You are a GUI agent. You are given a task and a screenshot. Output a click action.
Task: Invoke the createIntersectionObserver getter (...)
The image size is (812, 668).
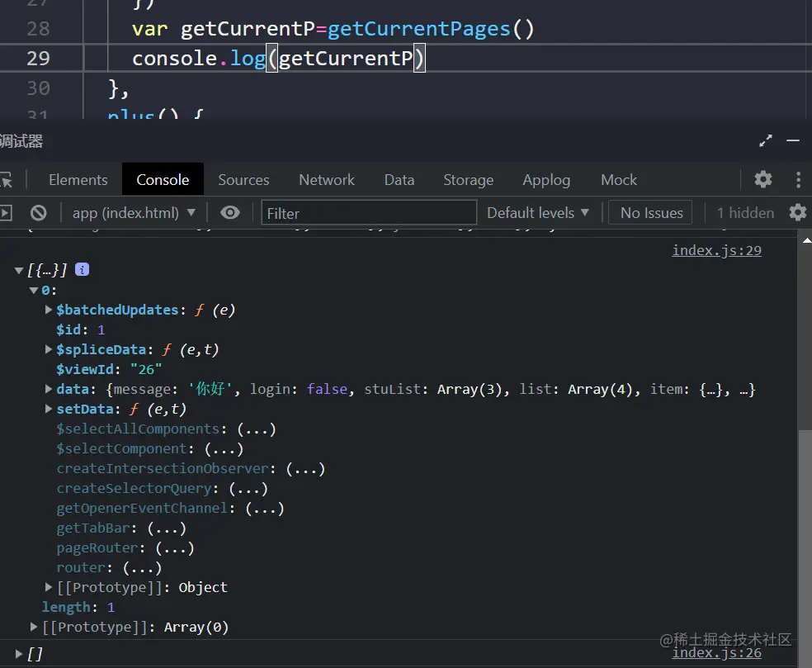[x=305, y=468]
